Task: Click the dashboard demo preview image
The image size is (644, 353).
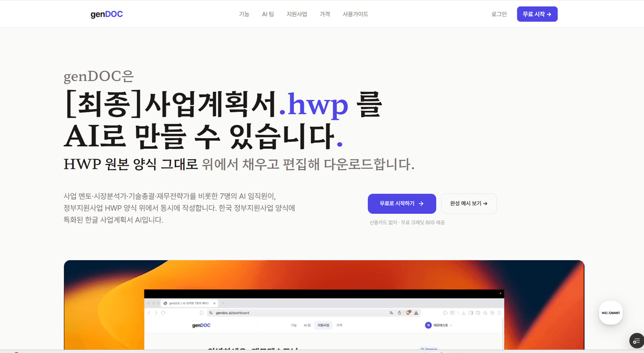Action: pos(324,305)
